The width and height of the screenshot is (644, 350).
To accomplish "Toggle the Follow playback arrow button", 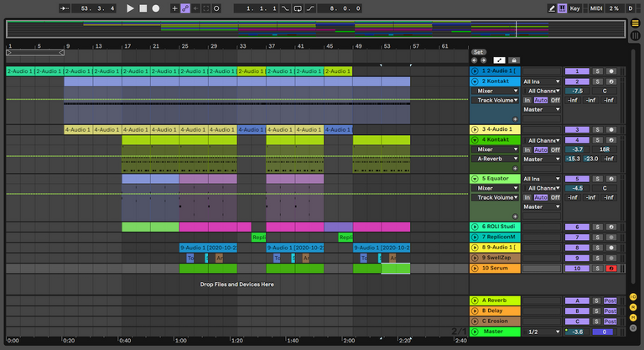I will 64,8.
